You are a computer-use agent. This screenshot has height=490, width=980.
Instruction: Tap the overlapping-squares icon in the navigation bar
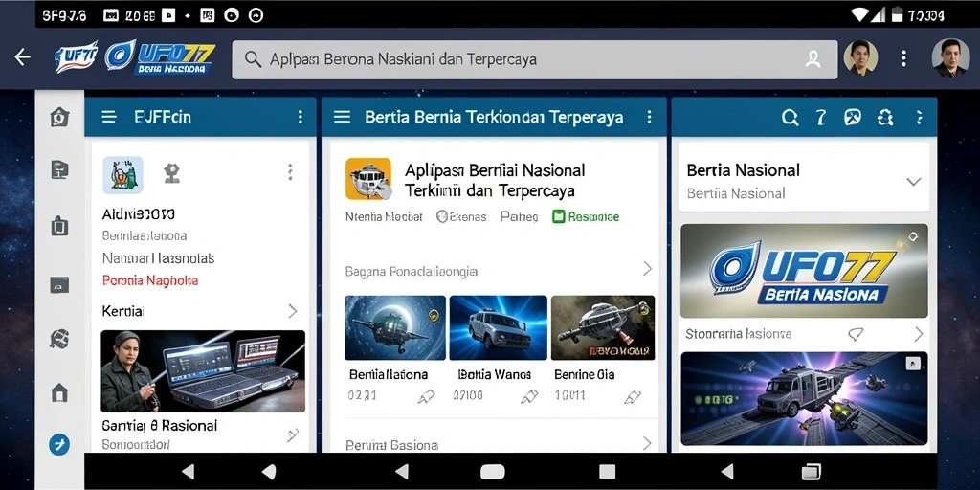811,471
